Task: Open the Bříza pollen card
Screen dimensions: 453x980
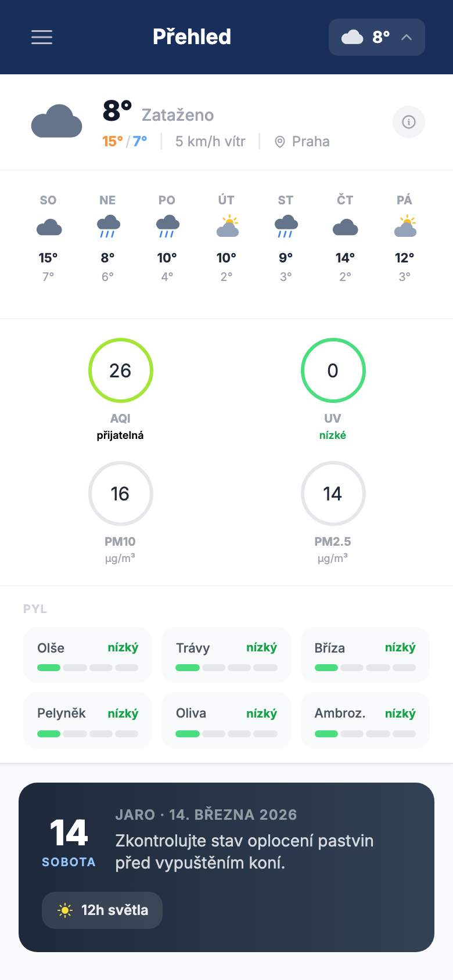Action: tap(365, 655)
